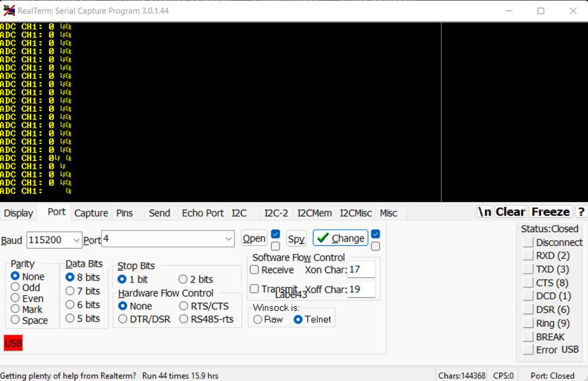Click the CPS:0 status bar entry
Viewport: 588px width, 381px height.
tap(503, 375)
